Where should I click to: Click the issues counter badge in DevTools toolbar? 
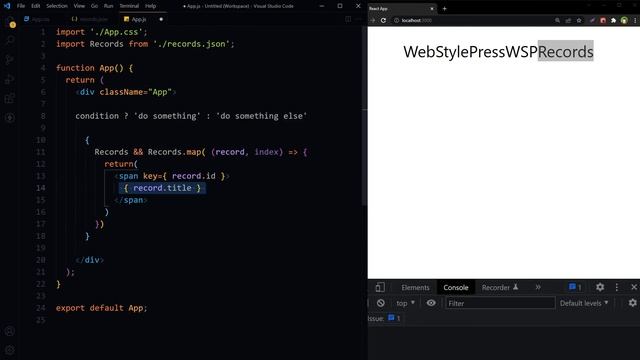[575, 287]
